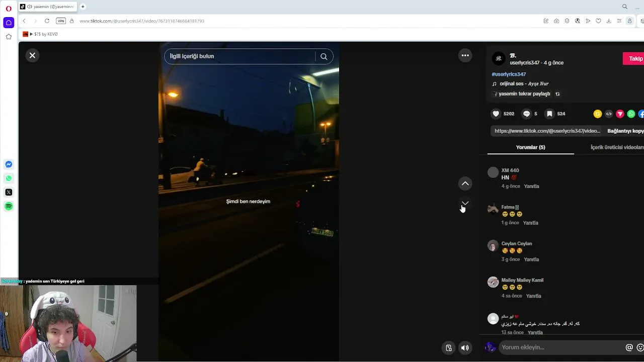Click the video URL text field
This screenshot has width=644, height=362.
547,131
